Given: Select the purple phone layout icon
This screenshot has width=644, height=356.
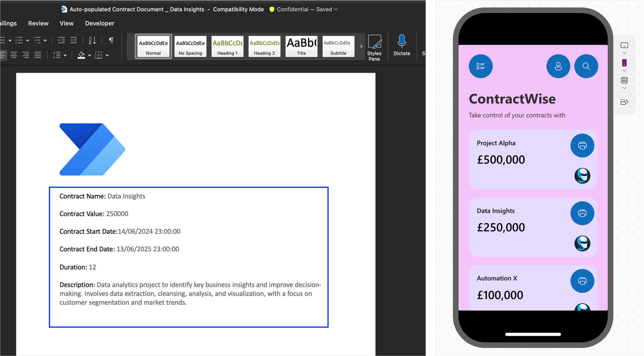Looking at the screenshot, I should point(624,63).
